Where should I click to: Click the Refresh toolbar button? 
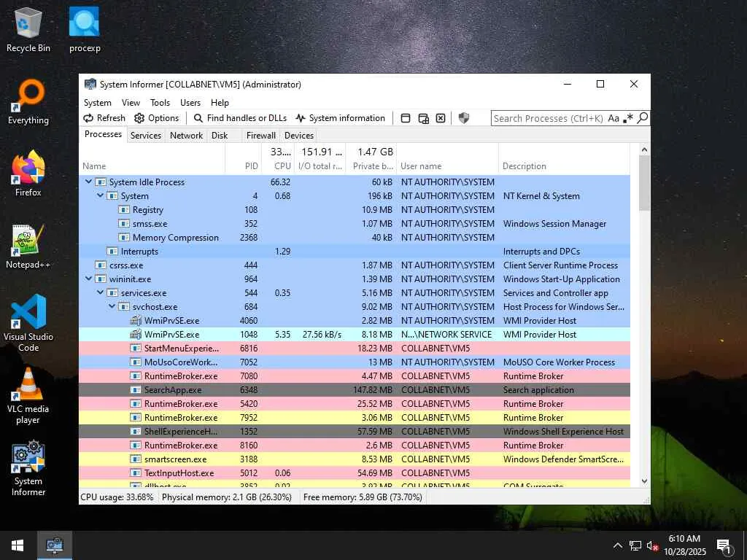coord(104,118)
